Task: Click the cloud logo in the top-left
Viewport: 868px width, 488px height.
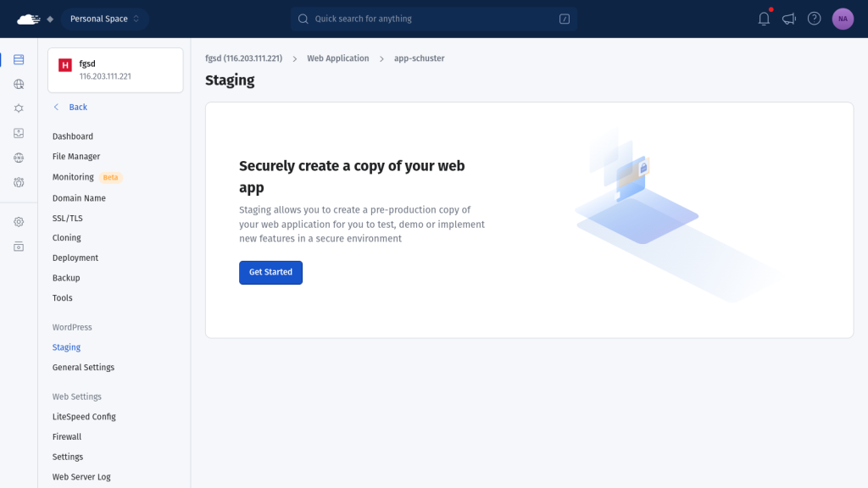Action: pos(28,19)
